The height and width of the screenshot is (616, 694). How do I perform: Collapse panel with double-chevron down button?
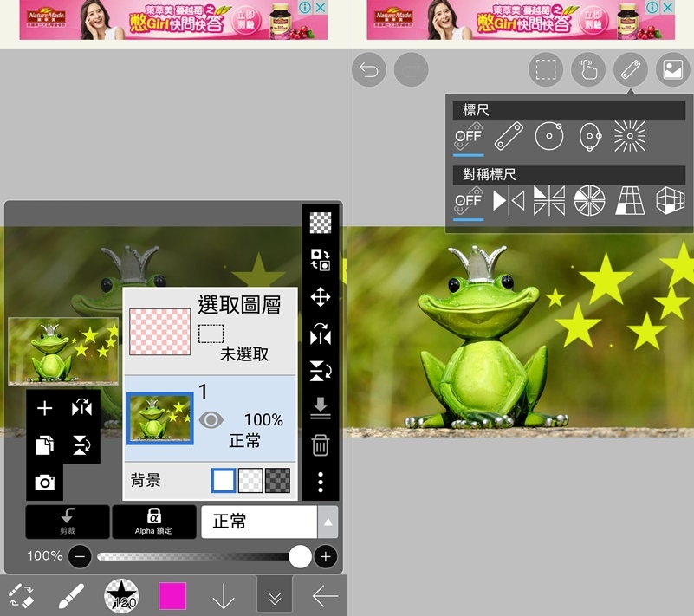pos(275,597)
